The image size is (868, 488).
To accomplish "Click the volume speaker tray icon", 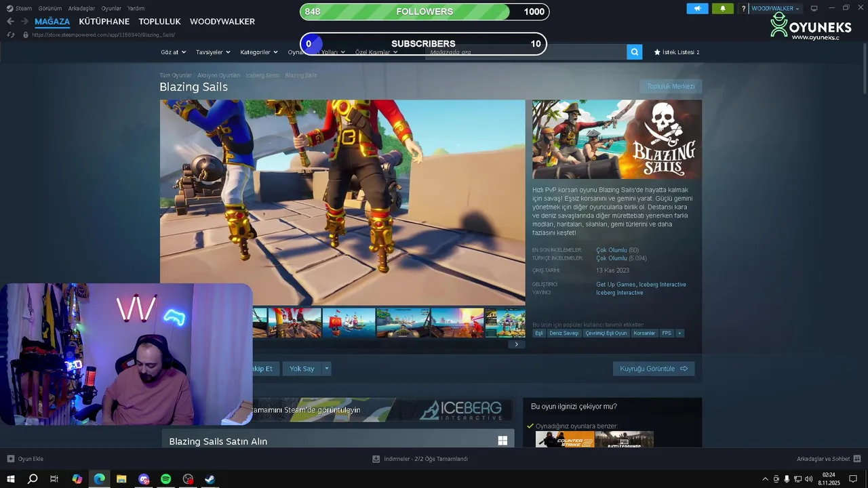I will [808, 479].
